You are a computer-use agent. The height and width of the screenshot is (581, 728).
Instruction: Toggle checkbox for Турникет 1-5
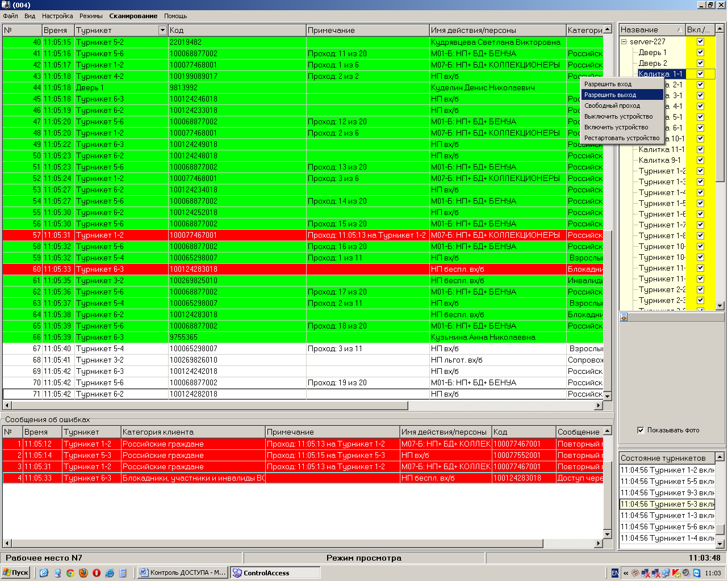(x=700, y=203)
